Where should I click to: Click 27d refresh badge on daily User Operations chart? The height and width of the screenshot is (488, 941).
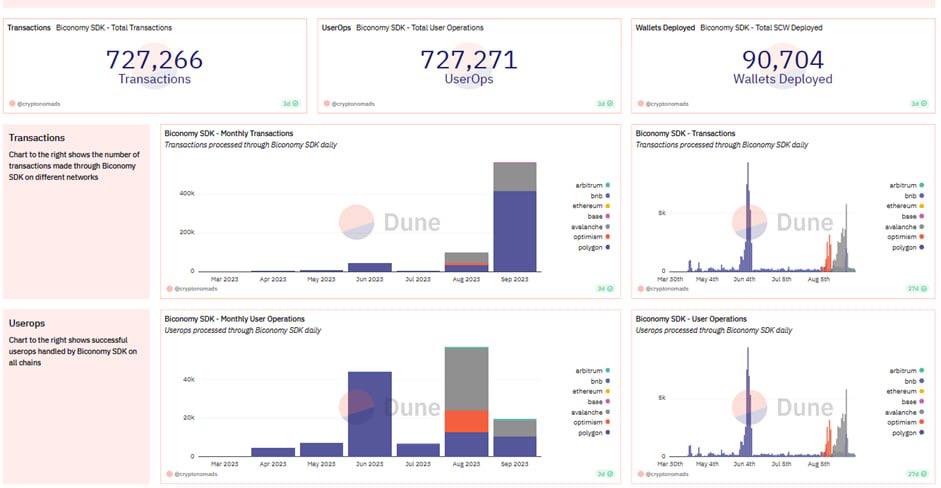[918, 474]
